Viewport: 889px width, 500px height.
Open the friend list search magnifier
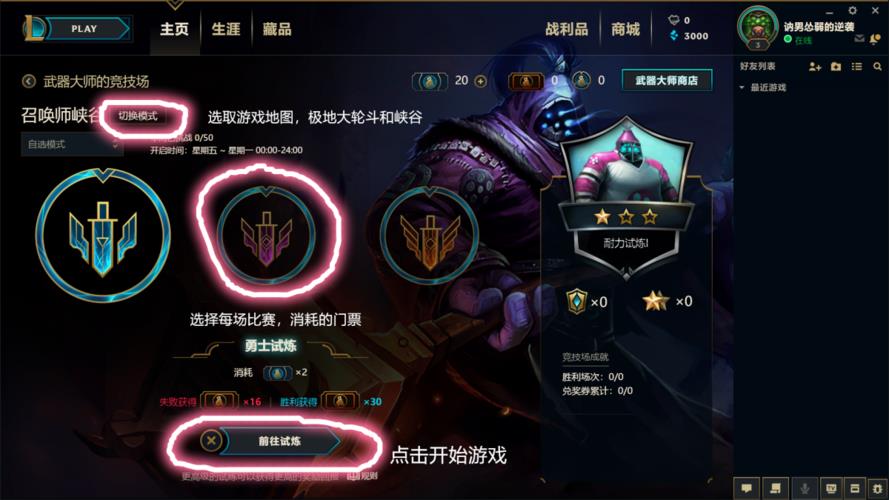tap(877, 67)
